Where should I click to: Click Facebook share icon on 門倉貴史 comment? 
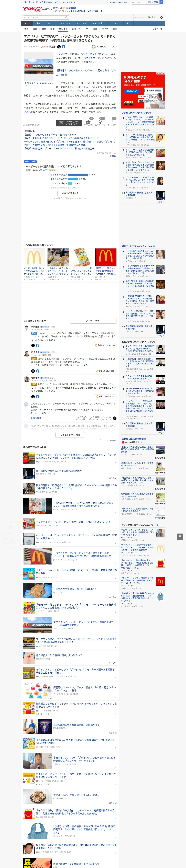click(x=38, y=371)
